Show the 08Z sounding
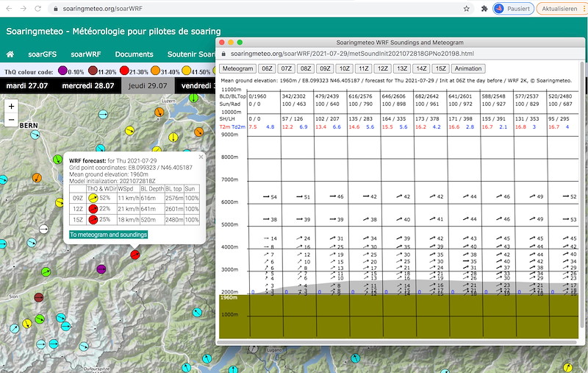The image size is (588, 373). pyautogui.click(x=306, y=68)
